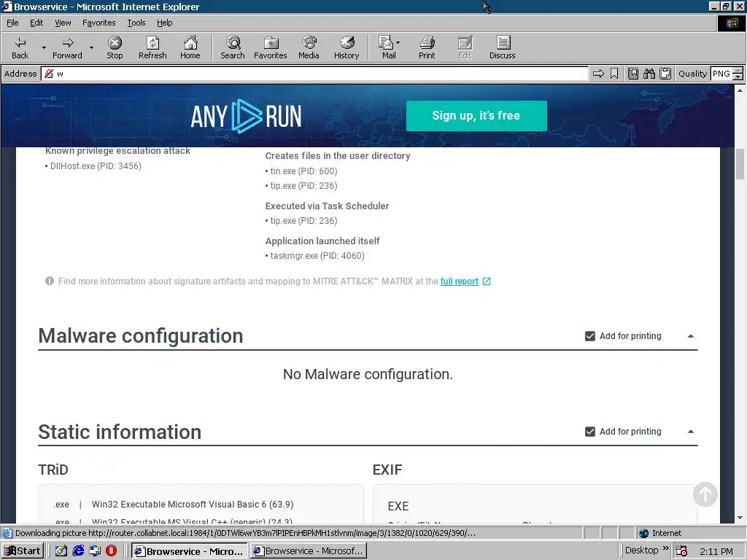
Task: Click the Mail toolbar button
Action: [x=388, y=47]
